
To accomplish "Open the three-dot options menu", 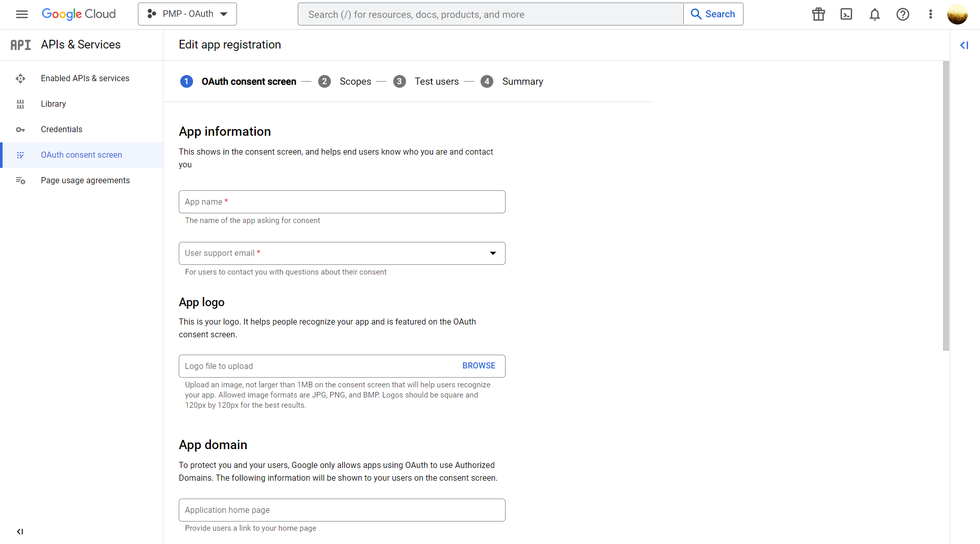I will pyautogui.click(x=930, y=14).
